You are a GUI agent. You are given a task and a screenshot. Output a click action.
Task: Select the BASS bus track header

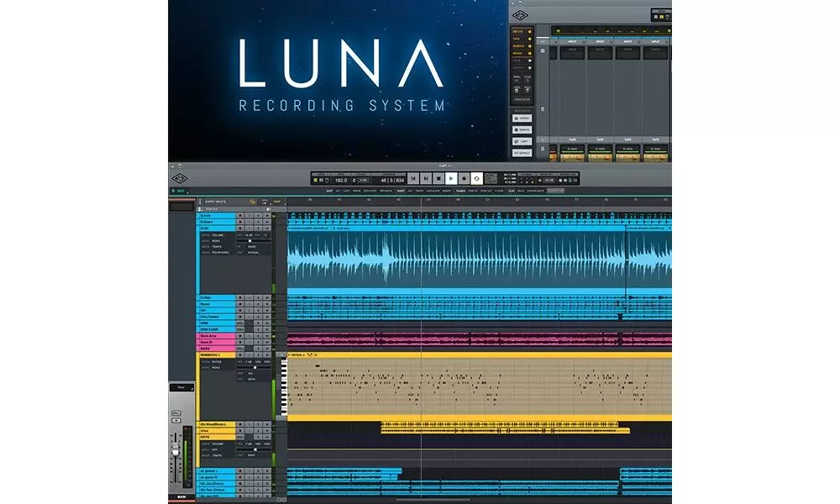(217, 349)
